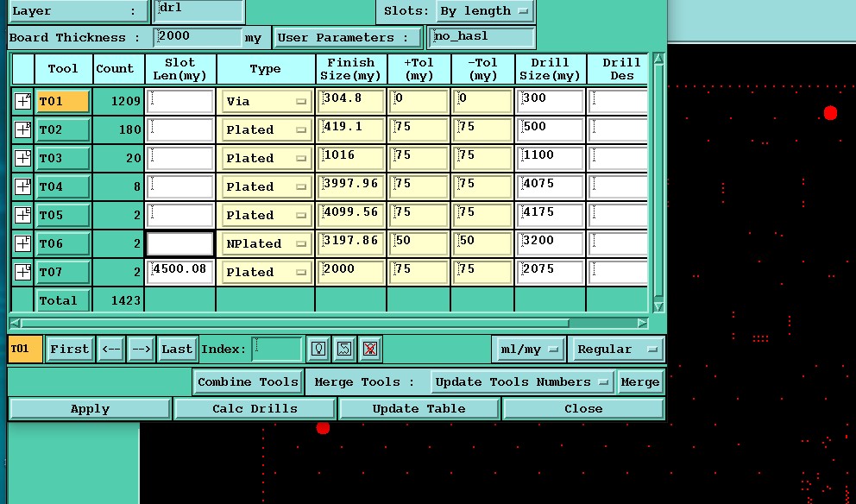Click the Index input field
The height and width of the screenshot is (504, 856).
tap(277, 349)
